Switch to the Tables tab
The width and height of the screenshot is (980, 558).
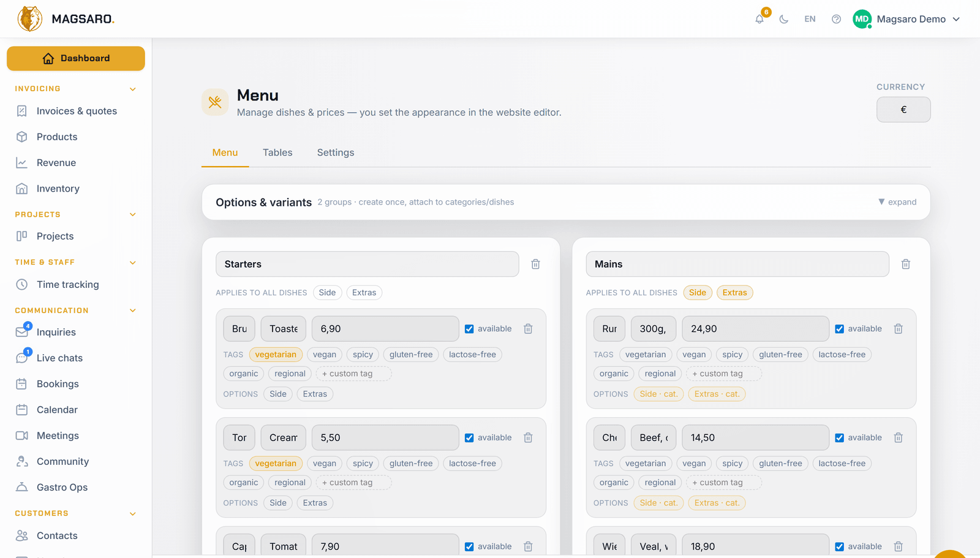click(277, 153)
